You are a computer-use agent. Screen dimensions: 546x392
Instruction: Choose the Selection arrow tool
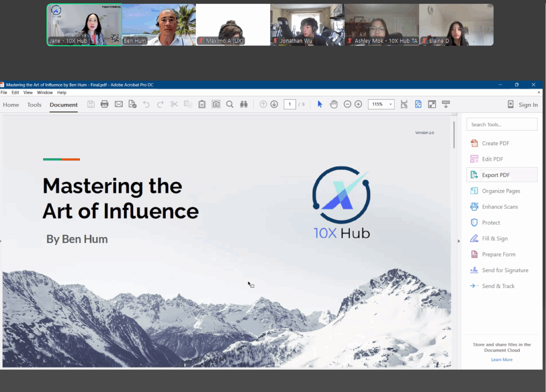pyautogui.click(x=320, y=104)
